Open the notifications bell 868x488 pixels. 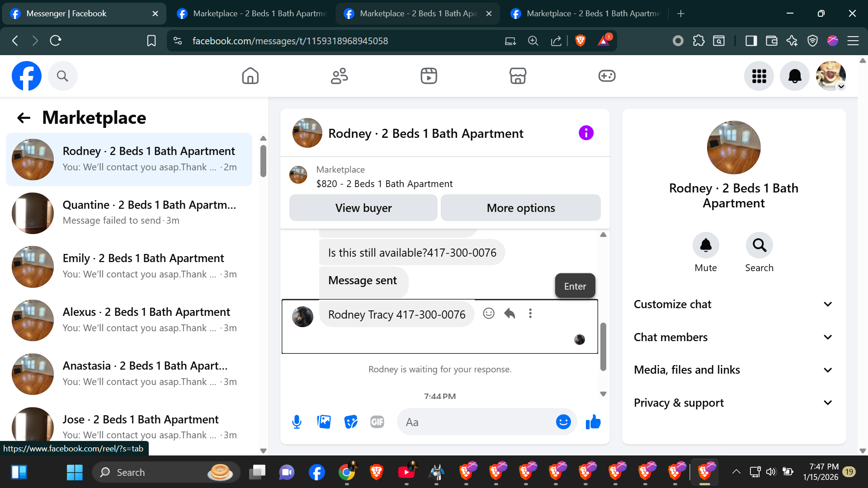pyautogui.click(x=794, y=76)
